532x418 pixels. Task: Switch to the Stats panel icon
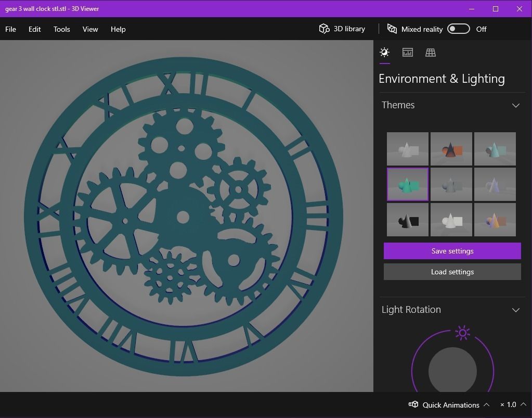(x=407, y=52)
